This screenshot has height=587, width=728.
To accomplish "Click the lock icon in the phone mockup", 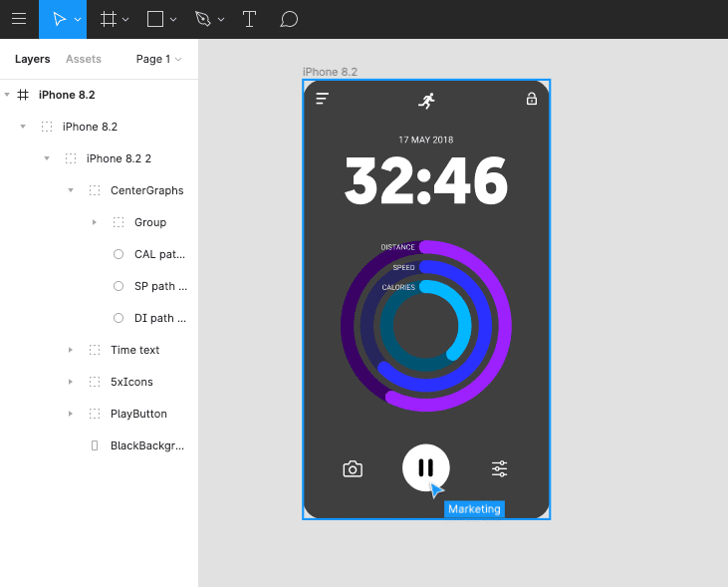I will pos(531,99).
